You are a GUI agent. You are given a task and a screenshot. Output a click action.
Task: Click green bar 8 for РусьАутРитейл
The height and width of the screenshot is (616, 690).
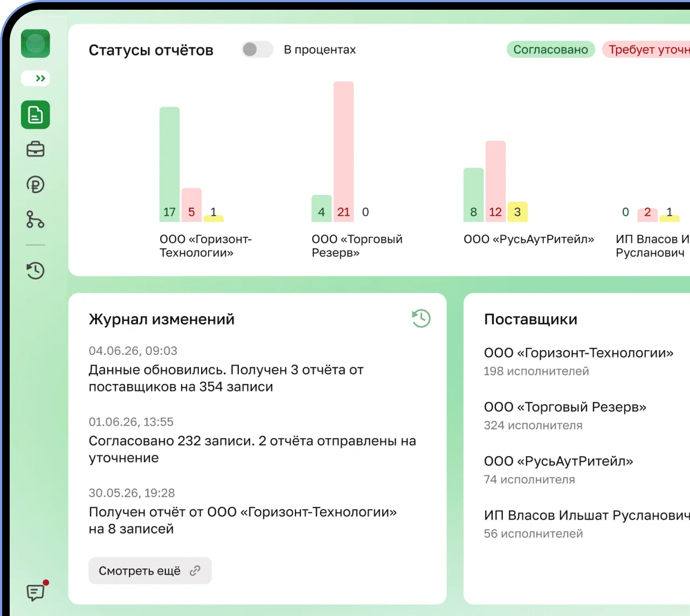(x=473, y=195)
